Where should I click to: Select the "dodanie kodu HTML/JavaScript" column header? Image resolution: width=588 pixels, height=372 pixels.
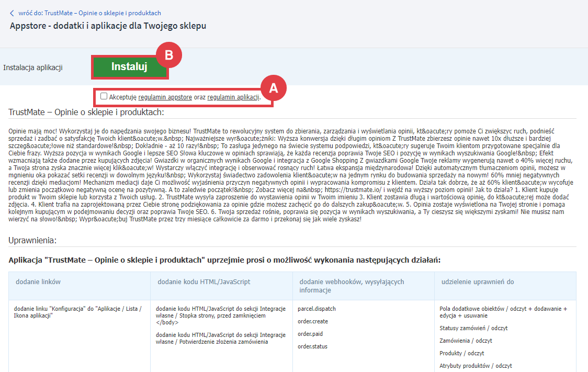(x=204, y=282)
